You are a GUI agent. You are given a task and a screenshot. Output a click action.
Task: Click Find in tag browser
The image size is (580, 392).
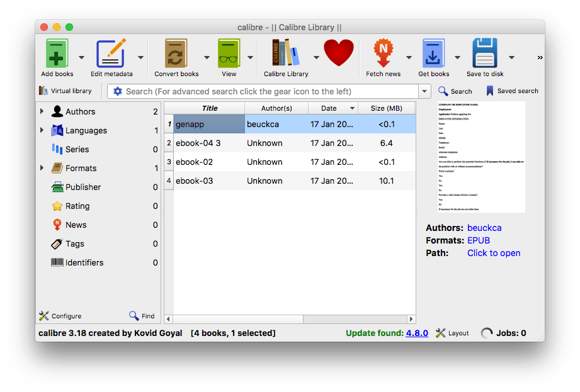[142, 316]
